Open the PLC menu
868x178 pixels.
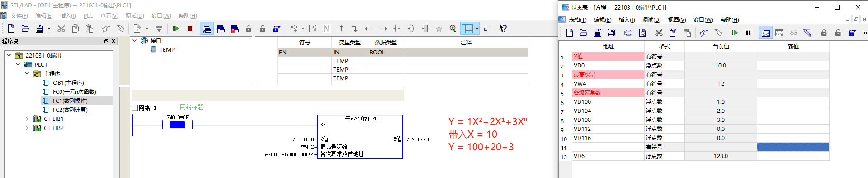pyautogui.click(x=88, y=16)
